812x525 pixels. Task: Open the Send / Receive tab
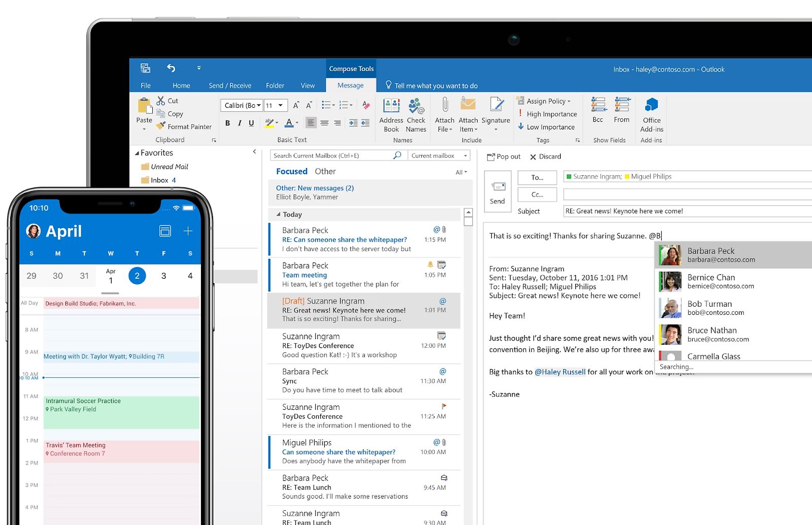point(230,85)
